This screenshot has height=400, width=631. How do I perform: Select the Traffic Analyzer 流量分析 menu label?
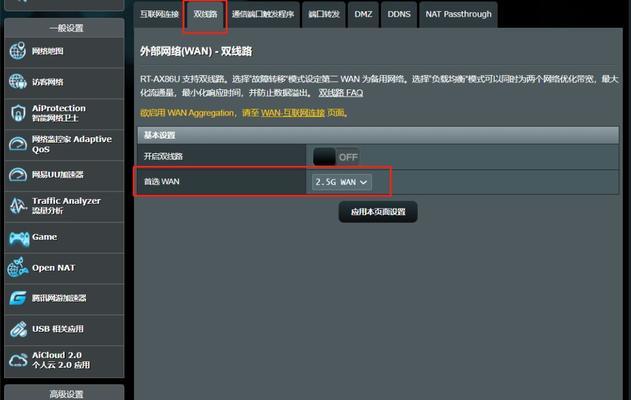[66, 206]
